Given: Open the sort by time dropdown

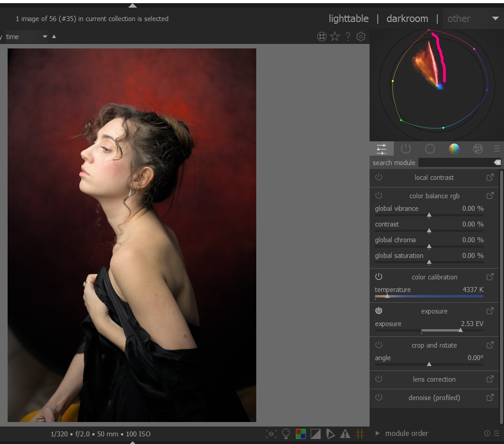Looking at the screenshot, I should 26,37.
